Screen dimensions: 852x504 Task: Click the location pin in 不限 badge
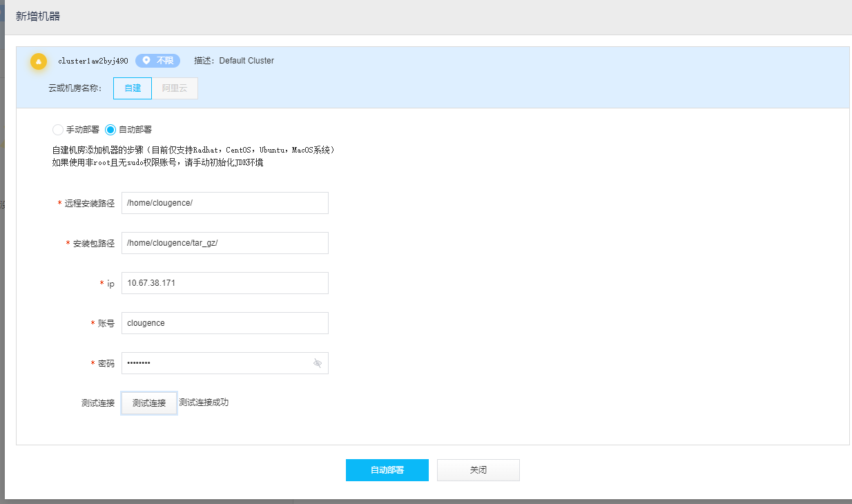pos(146,61)
